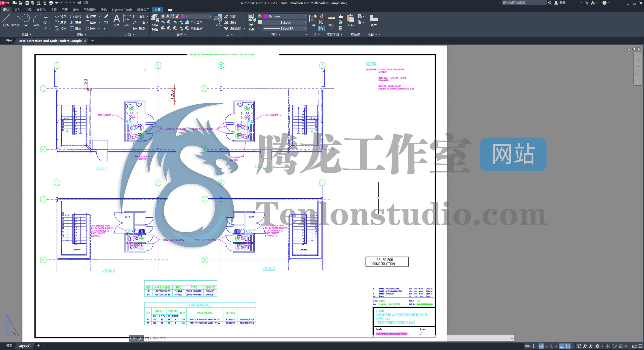Click the Scale (缩放) tool
Viewport: 644px width, 350px height.
[x=76, y=28]
